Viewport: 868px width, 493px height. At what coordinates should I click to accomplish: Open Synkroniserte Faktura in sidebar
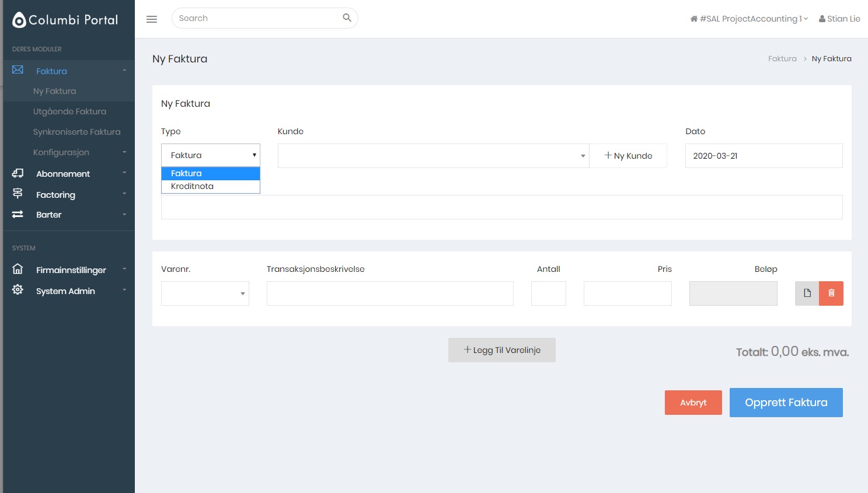point(76,132)
